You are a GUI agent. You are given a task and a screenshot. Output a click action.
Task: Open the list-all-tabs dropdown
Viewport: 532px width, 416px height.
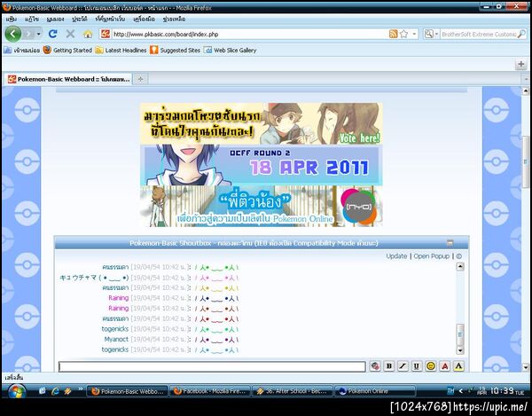pos(526,79)
